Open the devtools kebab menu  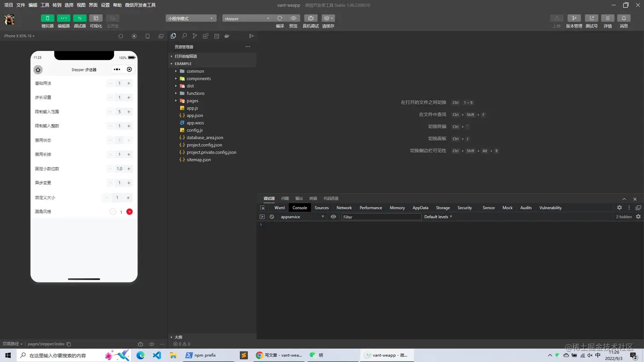click(x=629, y=208)
